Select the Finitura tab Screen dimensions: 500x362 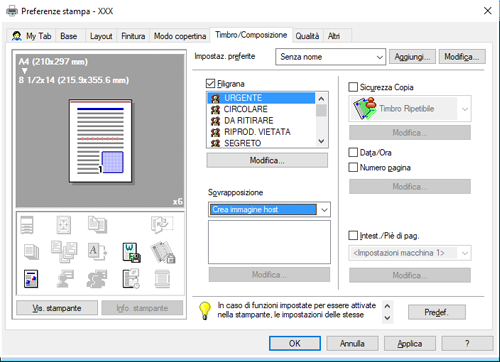[133, 36]
